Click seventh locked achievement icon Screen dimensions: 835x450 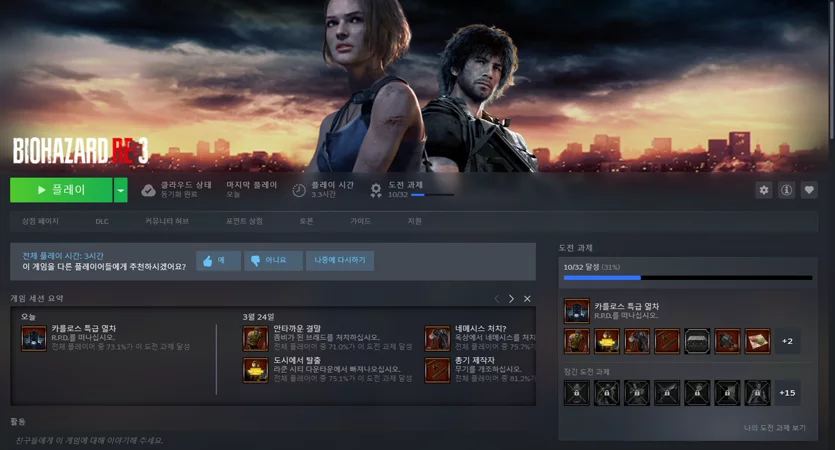(x=758, y=393)
